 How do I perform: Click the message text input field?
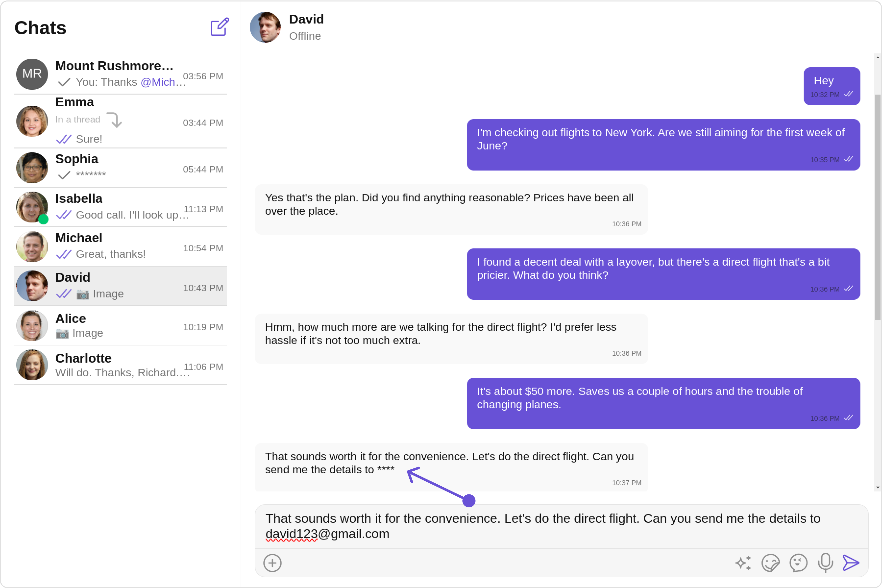point(561,526)
